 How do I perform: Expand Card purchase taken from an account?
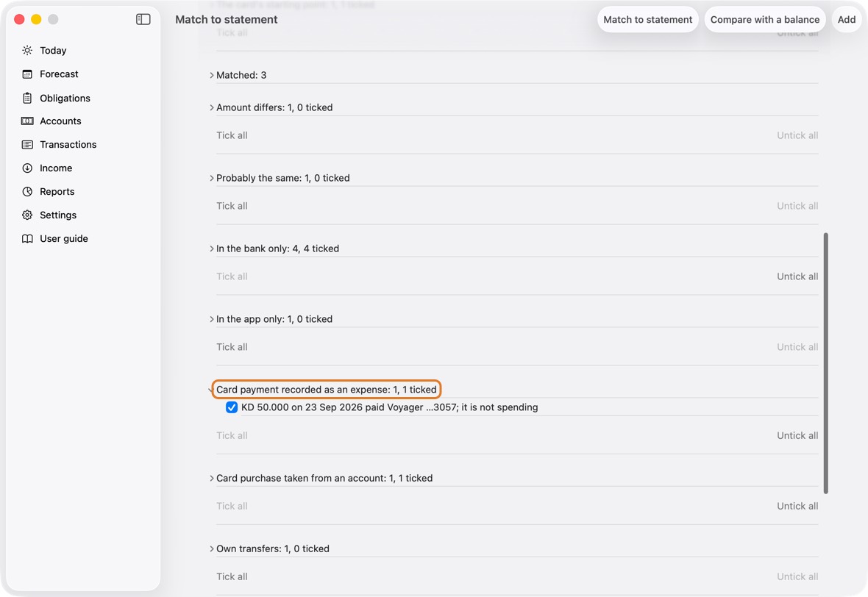211,478
